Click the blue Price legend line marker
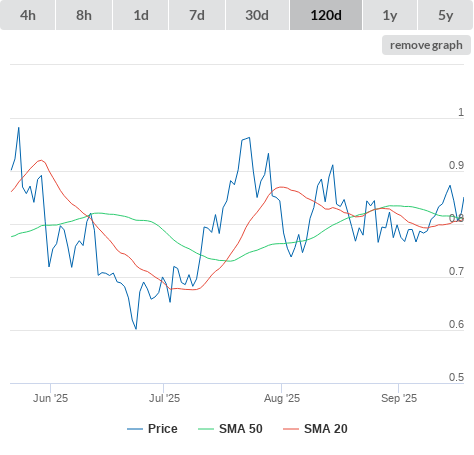This screenshot has height=455, width=474. 135,429
